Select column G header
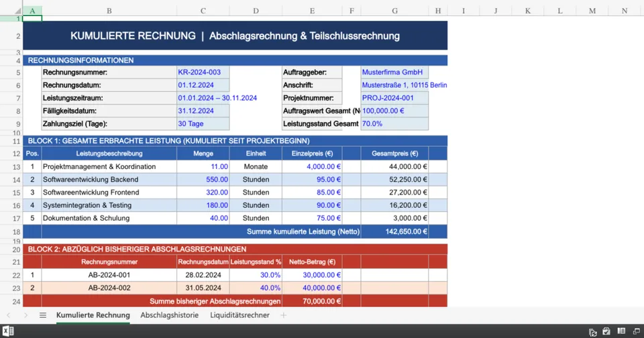This screenshot has width=644, height=338. [x=394, y=11]
